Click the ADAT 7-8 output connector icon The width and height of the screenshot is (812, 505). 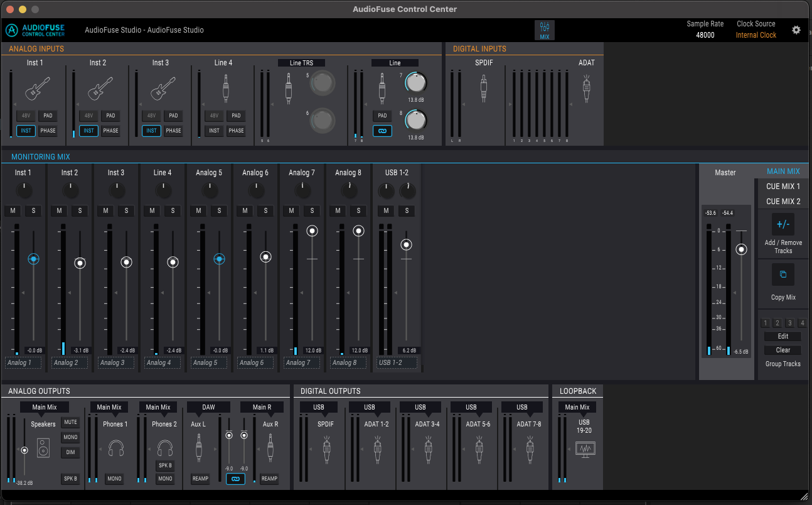(530, 448)
